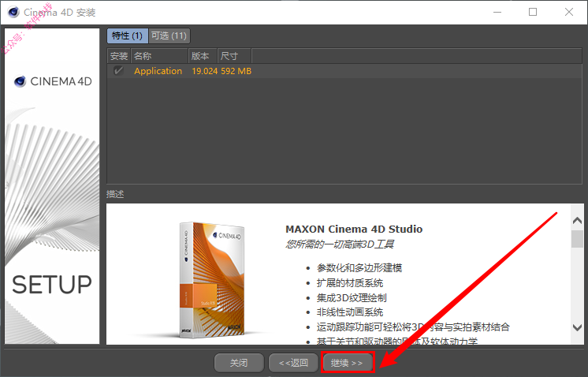Click the 名称 column header
Screen dimensions: 588x377
[159, 56]
